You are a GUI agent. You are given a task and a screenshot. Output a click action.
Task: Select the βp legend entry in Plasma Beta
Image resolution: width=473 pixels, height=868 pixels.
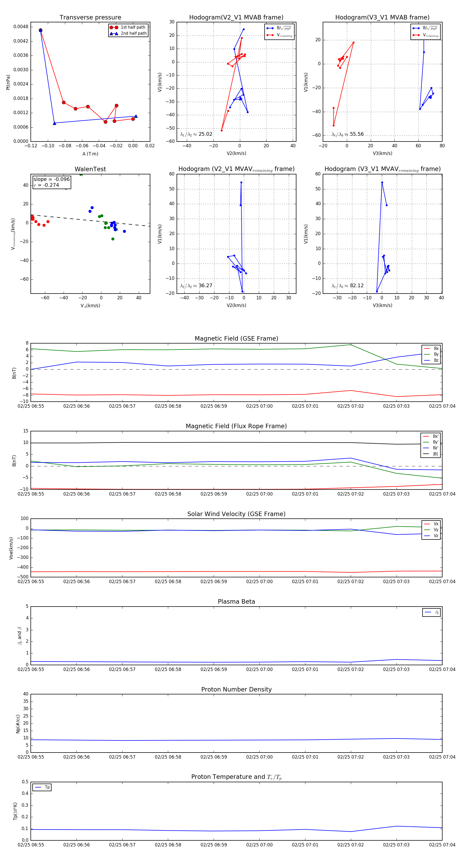pyautogui.click(x=431, y=612)
